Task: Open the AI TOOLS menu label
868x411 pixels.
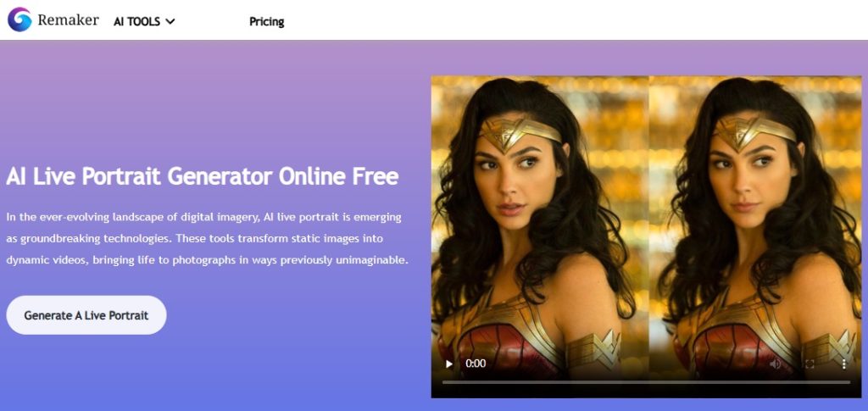Action: pos(136,21)
